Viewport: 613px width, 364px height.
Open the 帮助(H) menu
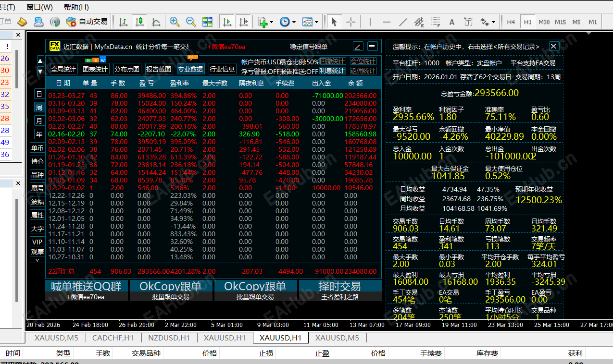[76, 7]
